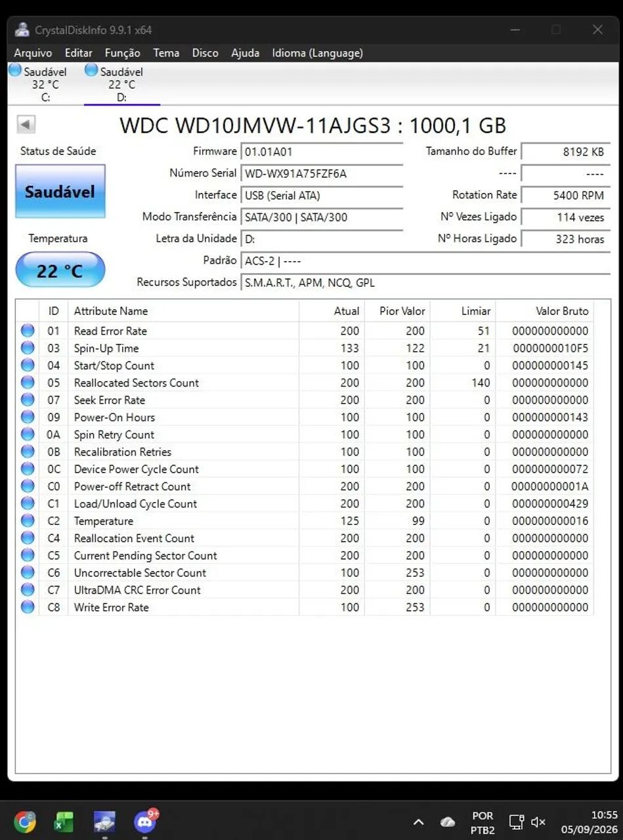
Task: Click status orb for Current Pending Sector Count
Action: [x=28, y=555]
